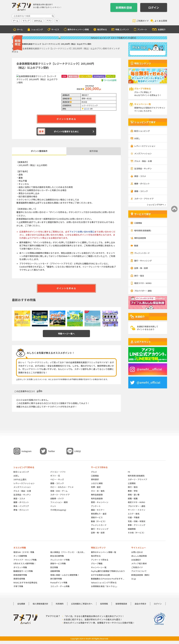This screenshot has width=179, height=644.
Task: Click the lower ポイントを貯める button
Action: (66, 288)
